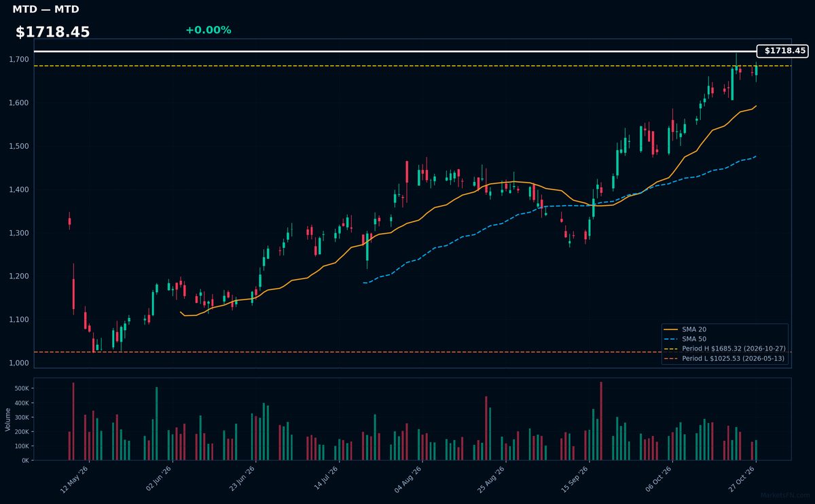Click the 1,100 price axis label
The image size is (815, 504).
[20, 320]
